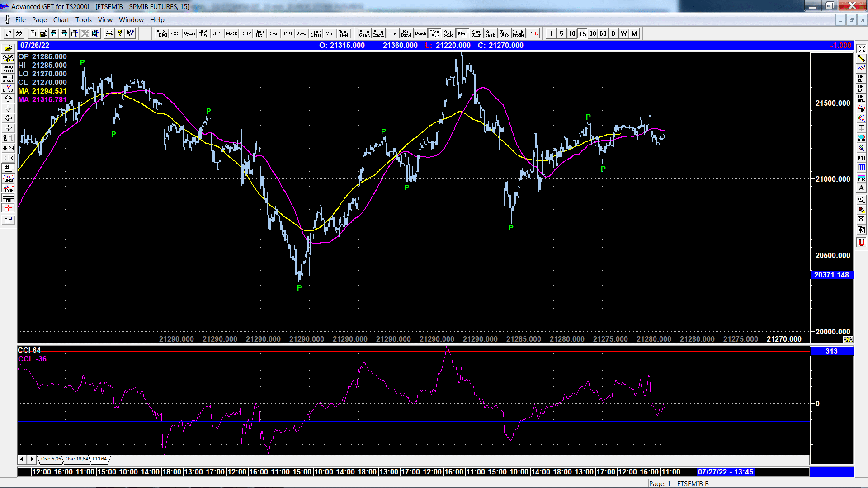
Task: Click the TJ's Web button
Action: click(x=505, y=33)
